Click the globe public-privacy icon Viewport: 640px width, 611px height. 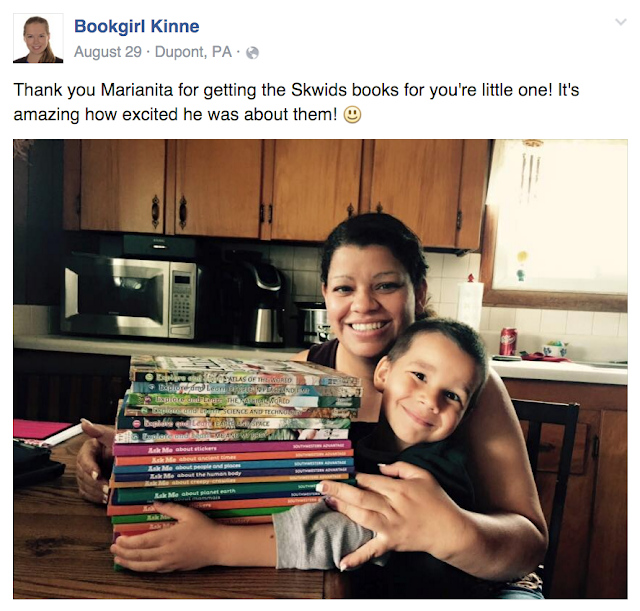tap(252, 53)
